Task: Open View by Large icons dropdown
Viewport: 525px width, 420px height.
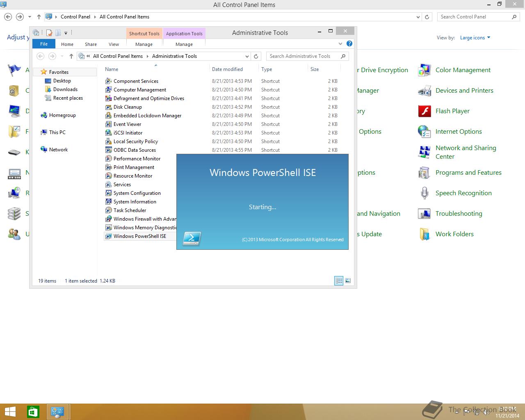Action: 475,38
